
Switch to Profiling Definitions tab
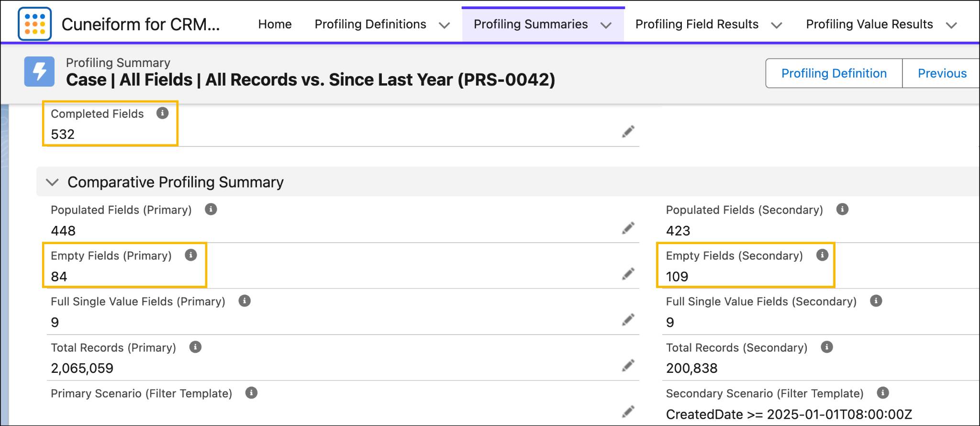[370, 24]
